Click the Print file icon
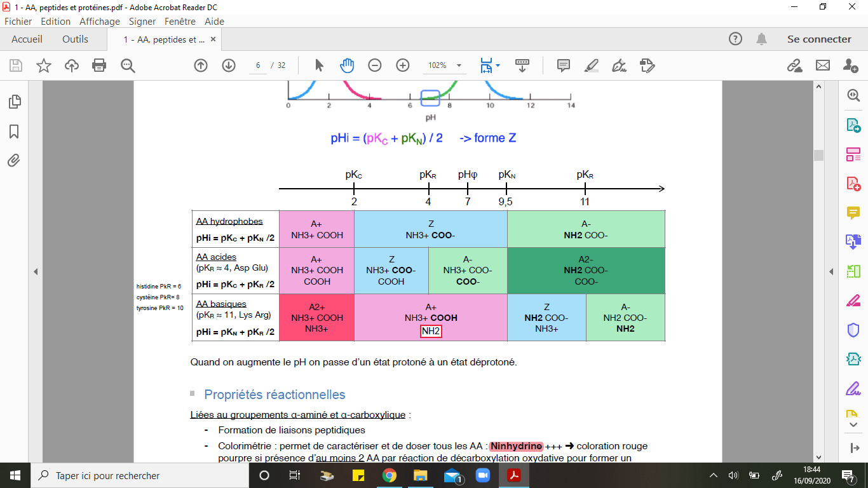The image size is (868, 488). tap(99, 65)
